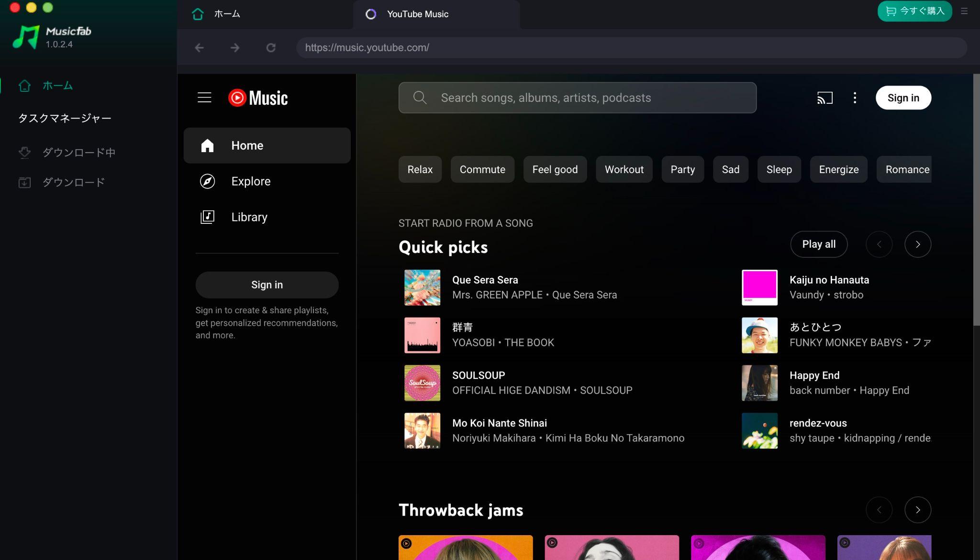
Task: Click the Cast to device icon
Action: (x=825, y=98)
